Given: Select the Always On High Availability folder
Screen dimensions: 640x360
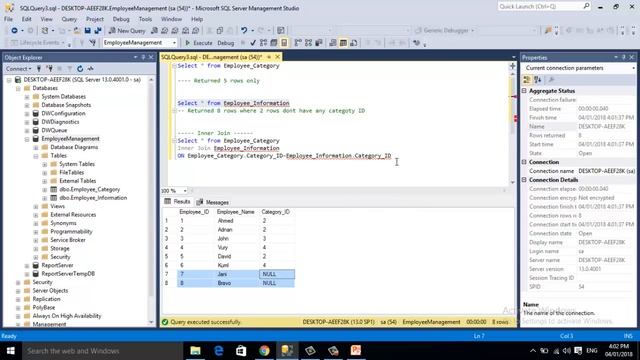Looking at the screenshot, I should click(x=67, y=316).
